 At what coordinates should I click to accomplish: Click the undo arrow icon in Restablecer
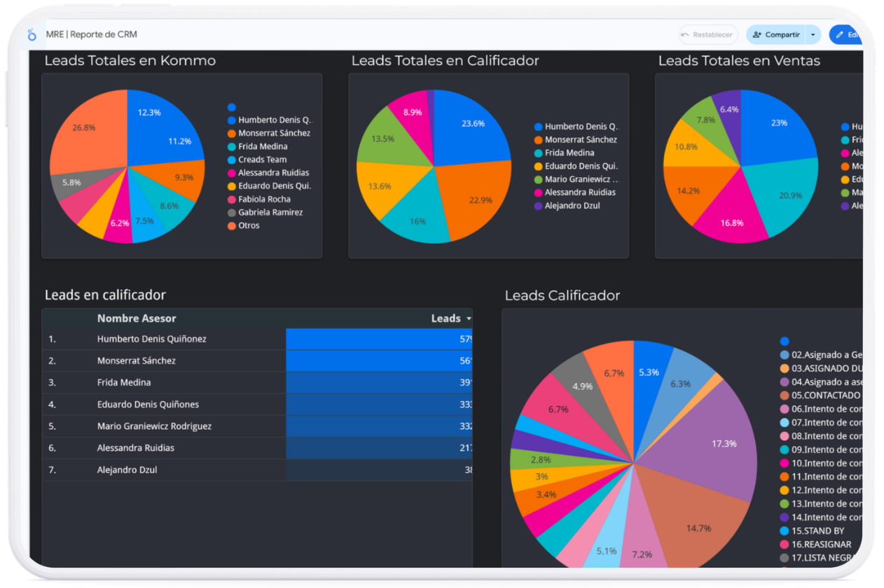[685, 35]
